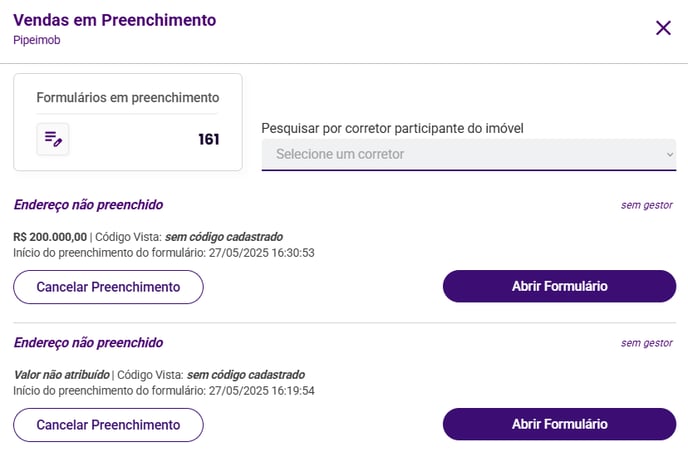
Task: Cancel the form started at 16:19:54
Action: [108, 425]
